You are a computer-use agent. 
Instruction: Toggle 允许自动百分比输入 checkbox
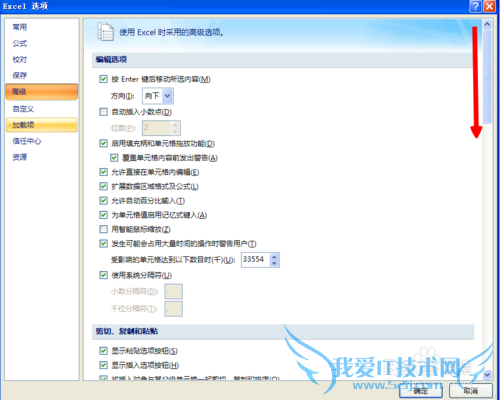pos(103,201)
